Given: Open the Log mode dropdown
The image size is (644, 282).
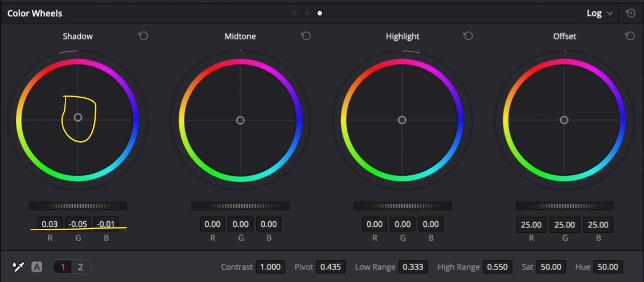Looking at the screenshot, I should tap(599, 13).
